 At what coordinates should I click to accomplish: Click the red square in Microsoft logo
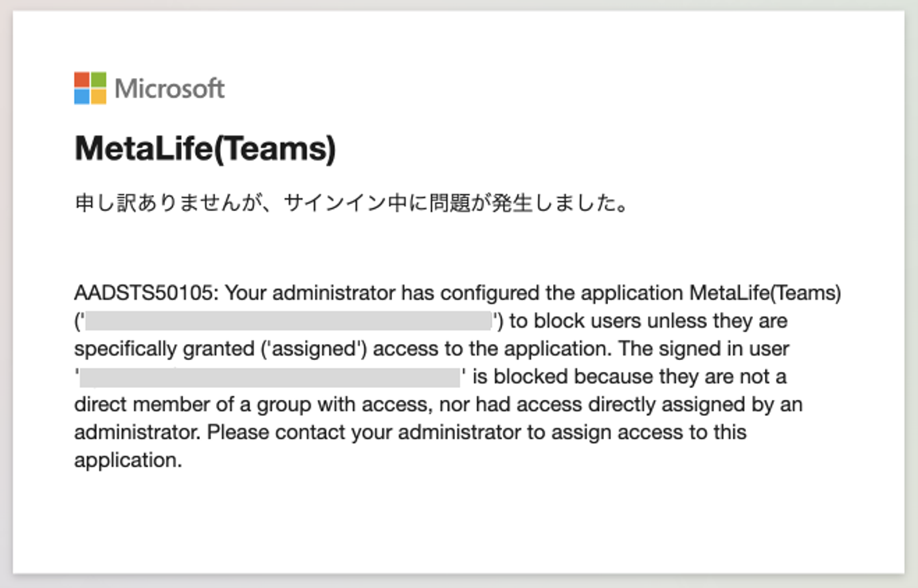82,80
